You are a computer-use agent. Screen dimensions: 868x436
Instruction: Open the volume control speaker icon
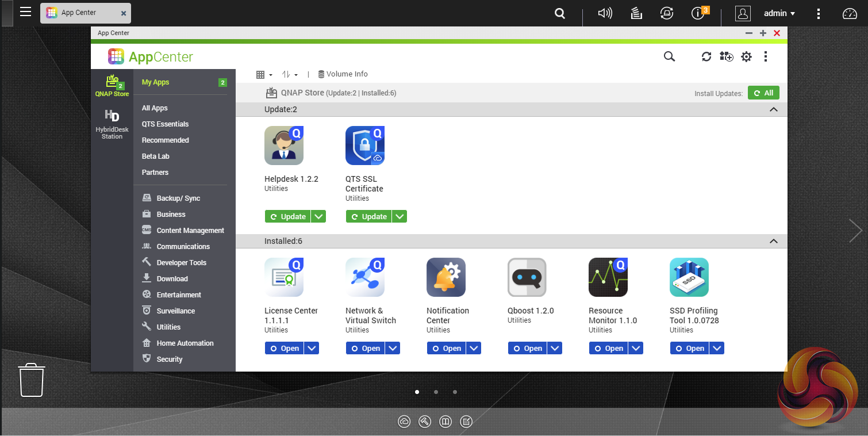pyautogui.click(x=605, y=13)
